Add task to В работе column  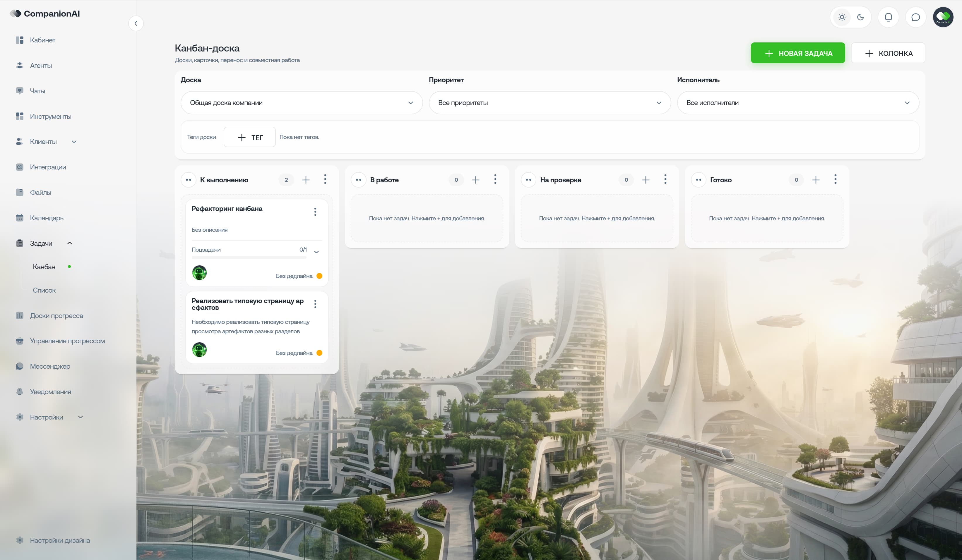[x=476, y=180]
